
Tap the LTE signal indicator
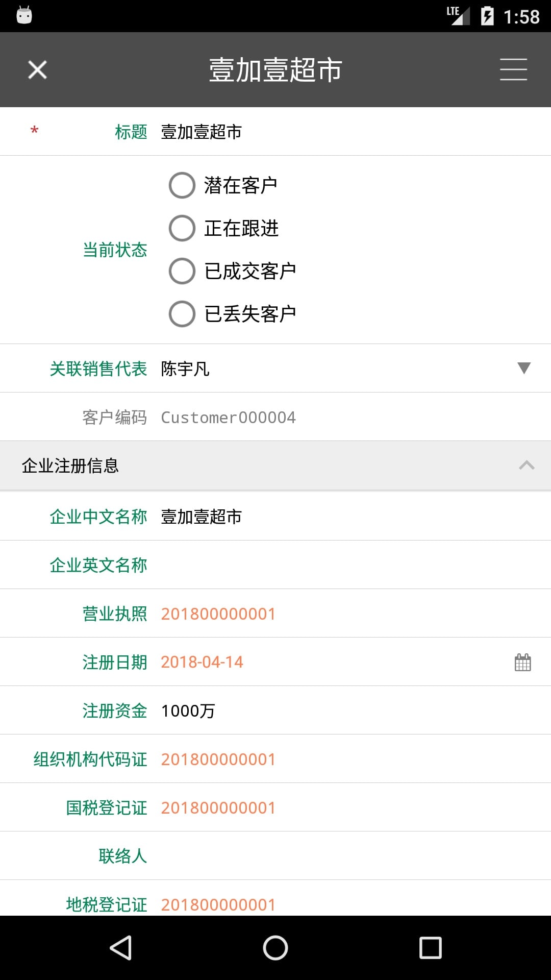(458, 15)
